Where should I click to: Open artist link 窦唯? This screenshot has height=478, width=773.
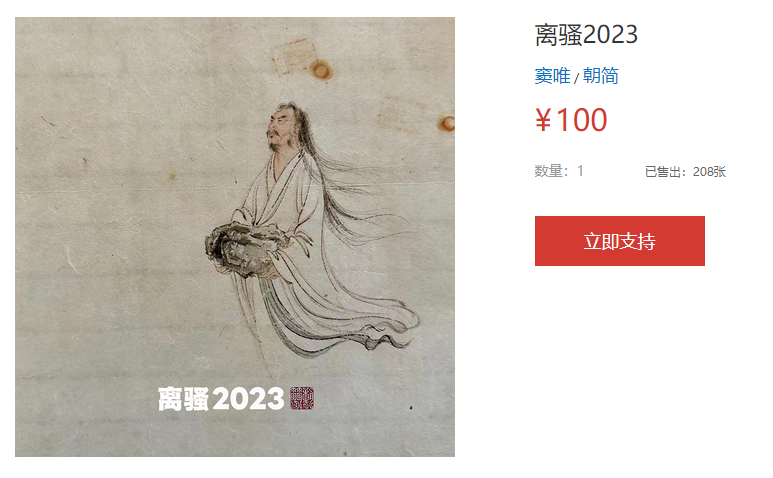(552, 76)
